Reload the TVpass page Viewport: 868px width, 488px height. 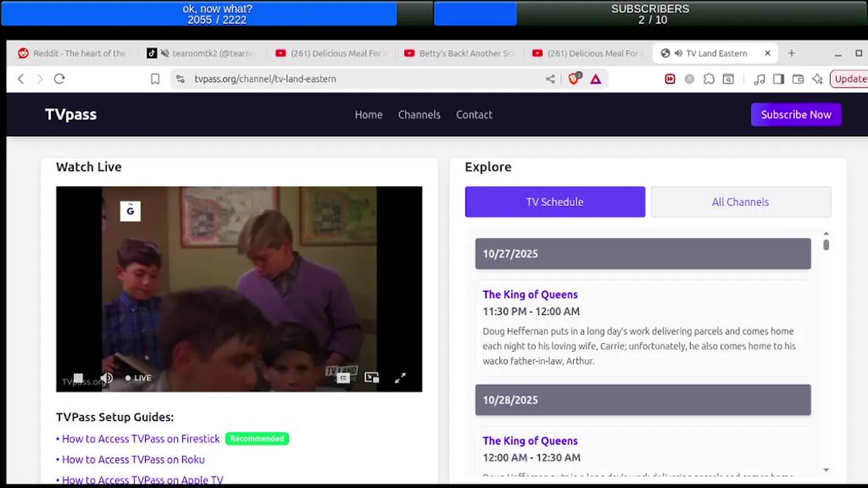tap(59, 79)
